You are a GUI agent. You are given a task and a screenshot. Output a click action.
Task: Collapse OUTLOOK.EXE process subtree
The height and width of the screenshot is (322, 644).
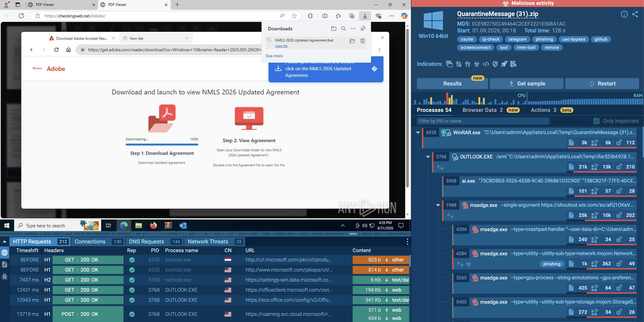tap(428, 157)
